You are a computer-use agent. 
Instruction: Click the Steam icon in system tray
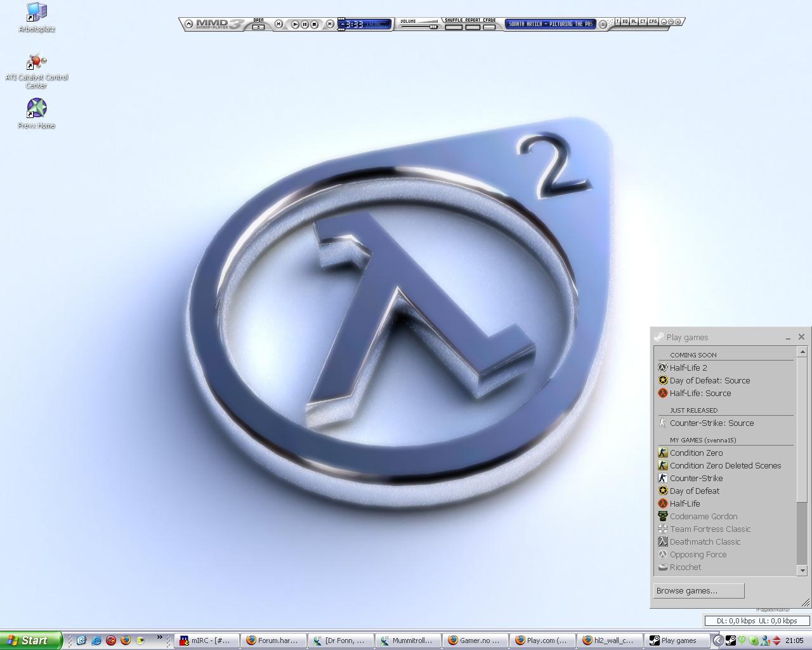[731, 640]
